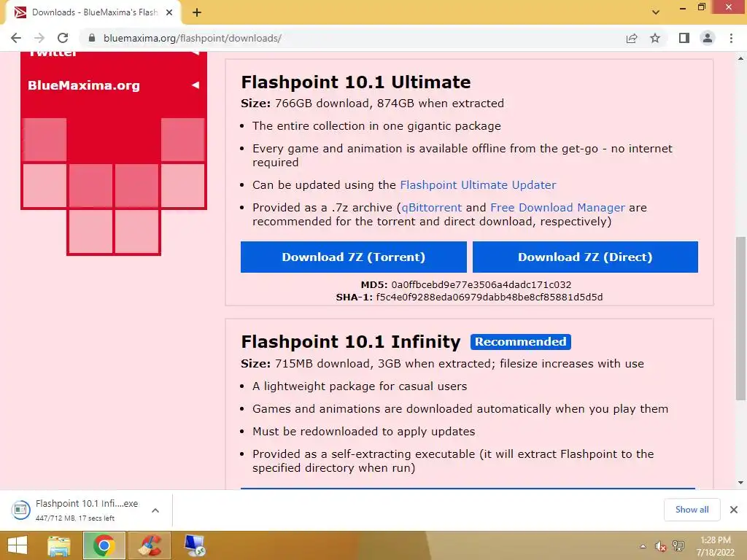Image resolution: width=747 pixels, height=560 pixels.
Task: Reload the page with the refresh icon
Action: [63, 38]
